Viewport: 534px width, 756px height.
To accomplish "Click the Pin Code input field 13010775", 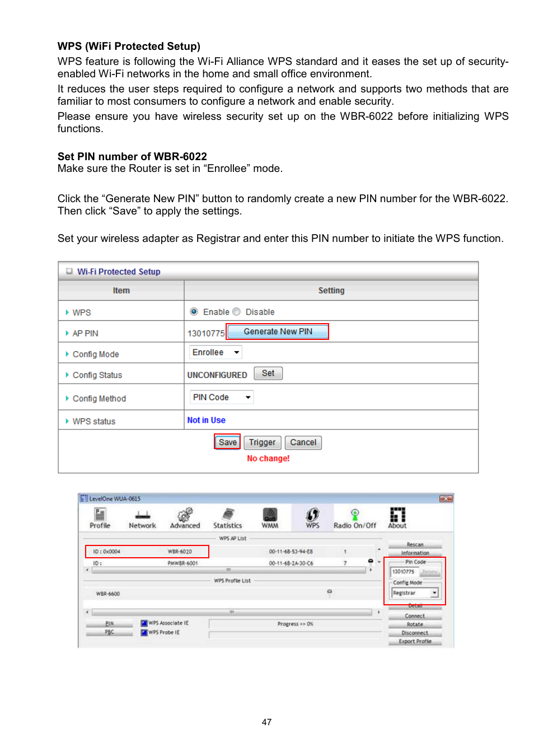I will pos(405,572).
